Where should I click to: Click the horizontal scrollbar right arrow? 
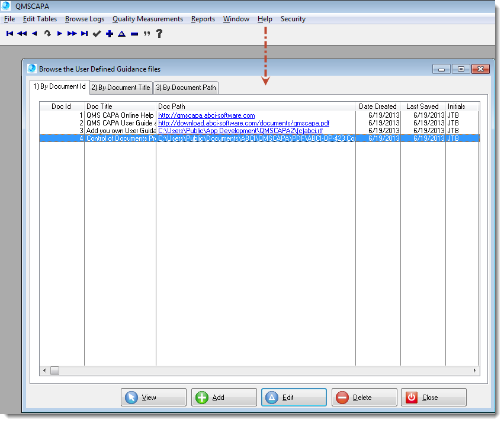click(x=475, y=370)
